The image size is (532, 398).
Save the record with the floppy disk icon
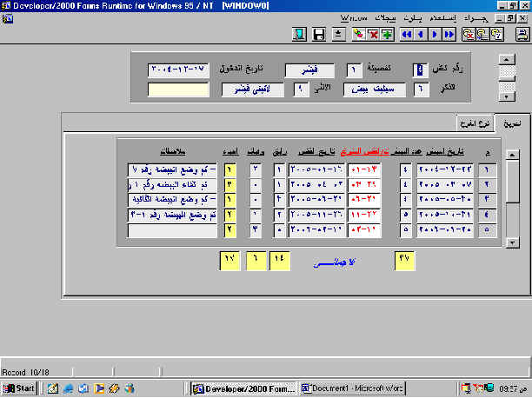pyautogui.click(x=318, y=34)
